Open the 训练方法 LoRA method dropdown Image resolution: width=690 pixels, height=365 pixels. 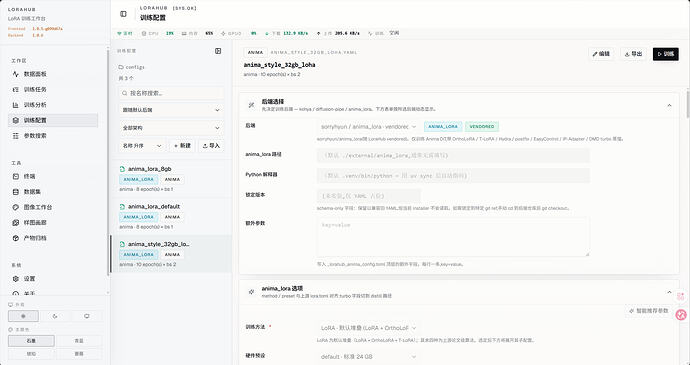[x=368, y=328]
